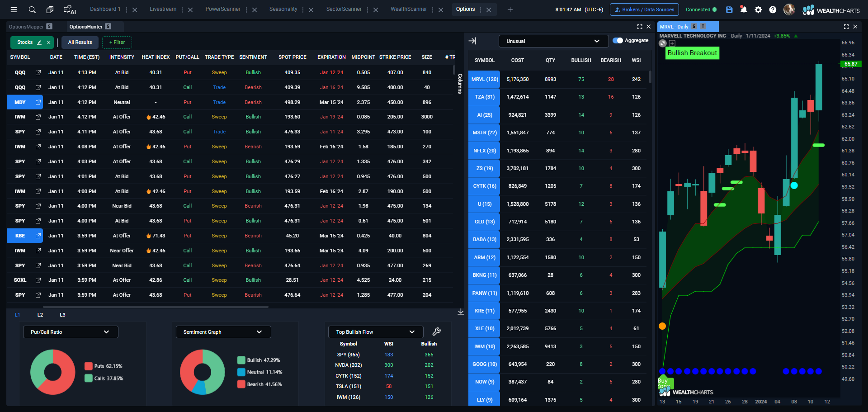Select the L2 layout tab
Viewport: 868px width, 412px height.
click(40, 315)
